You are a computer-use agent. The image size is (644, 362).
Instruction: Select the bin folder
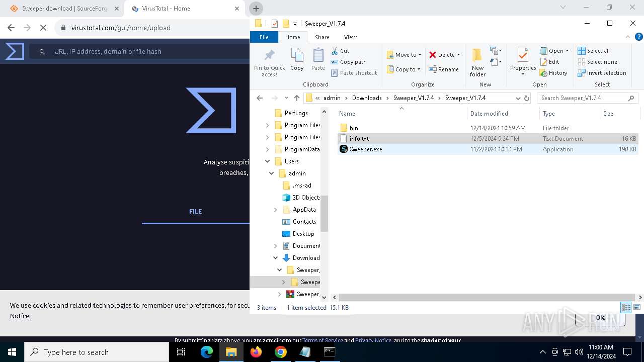point(354,128)
